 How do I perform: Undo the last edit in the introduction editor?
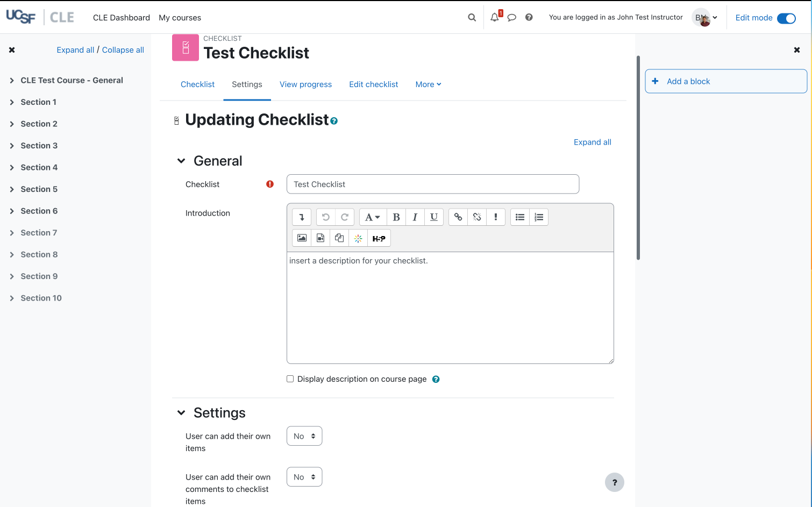click(x=325, y=217)
